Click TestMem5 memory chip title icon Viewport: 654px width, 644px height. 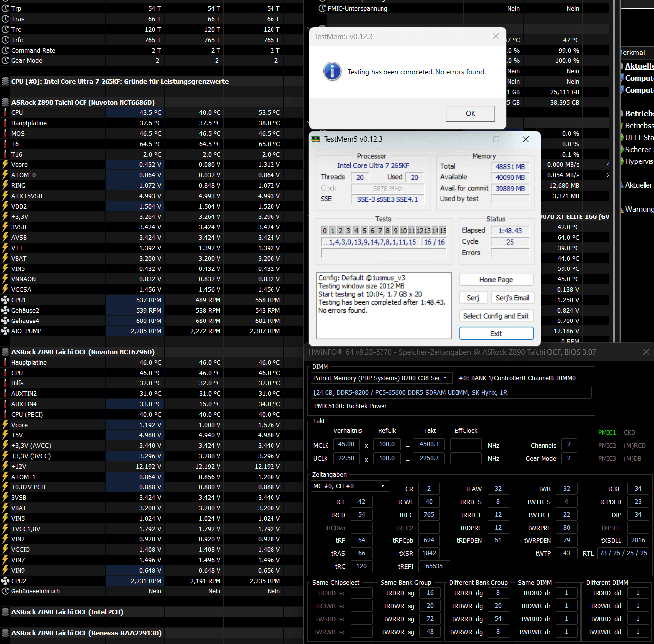click(316, 139)
